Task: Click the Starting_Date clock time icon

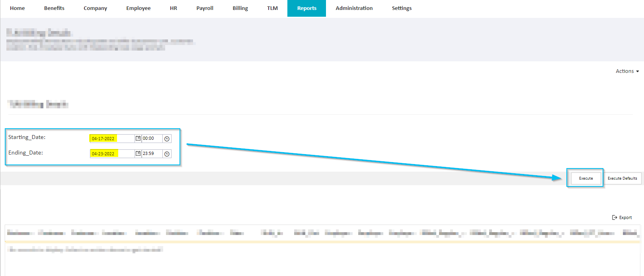Action: 167,139
